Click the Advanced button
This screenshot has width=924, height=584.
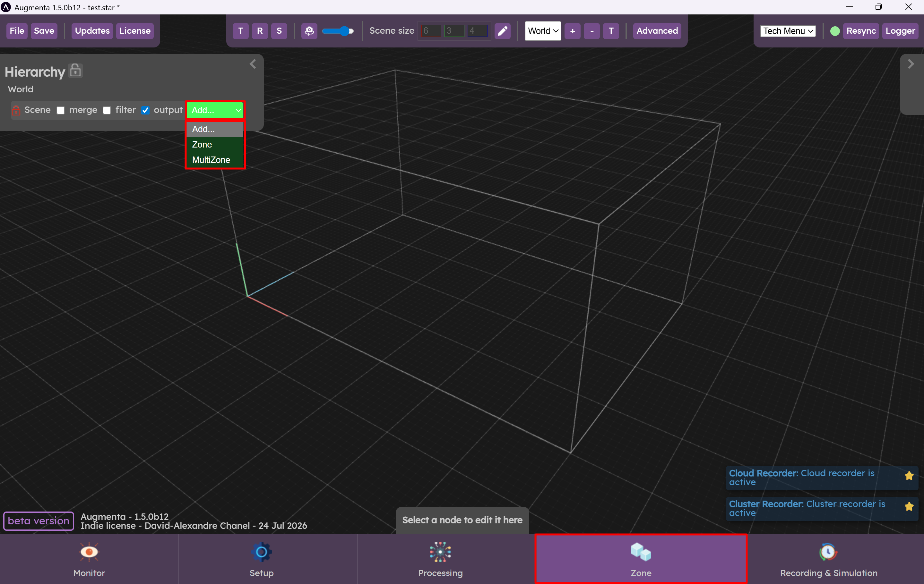click(x=657, y=31)
